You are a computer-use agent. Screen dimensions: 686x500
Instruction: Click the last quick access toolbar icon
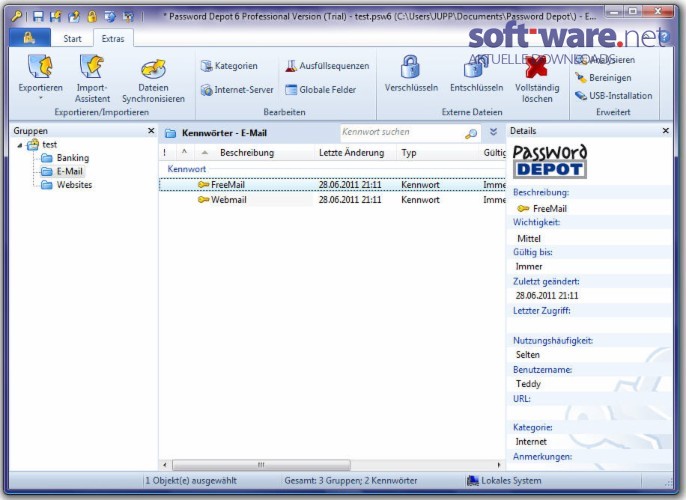(x=129, y=17)
